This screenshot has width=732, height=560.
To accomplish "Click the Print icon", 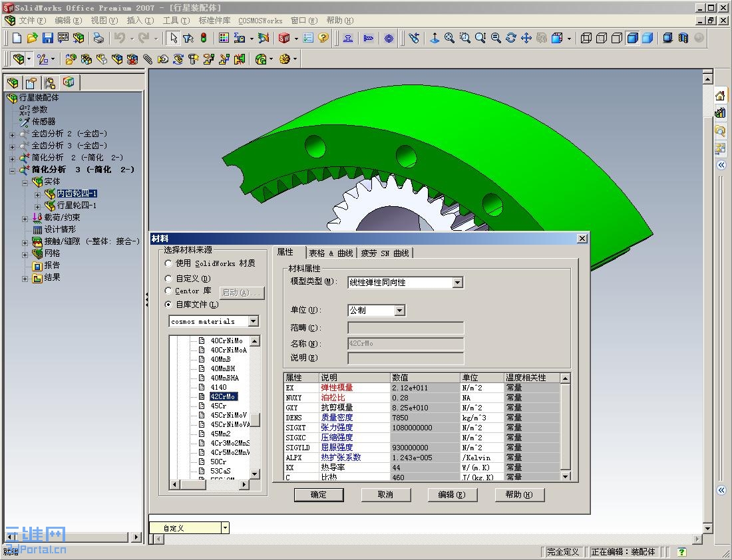I will click(x=98, y=39).
